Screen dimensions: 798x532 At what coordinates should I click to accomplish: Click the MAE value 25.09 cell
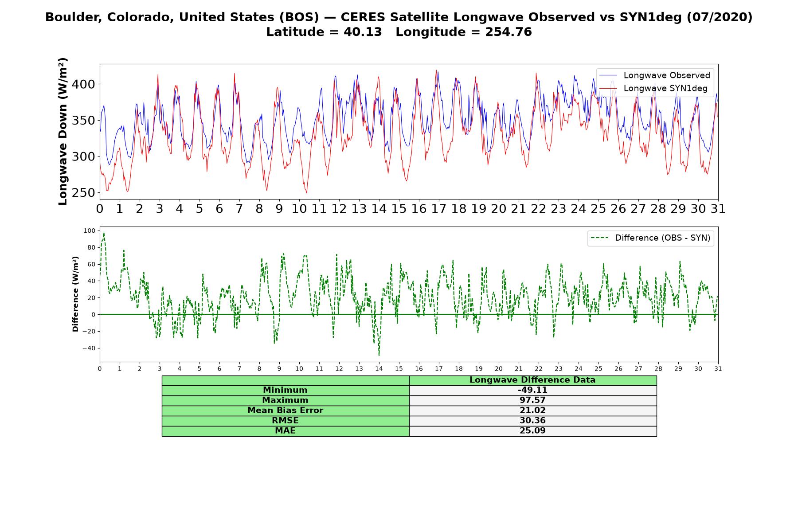coord(533,431)
